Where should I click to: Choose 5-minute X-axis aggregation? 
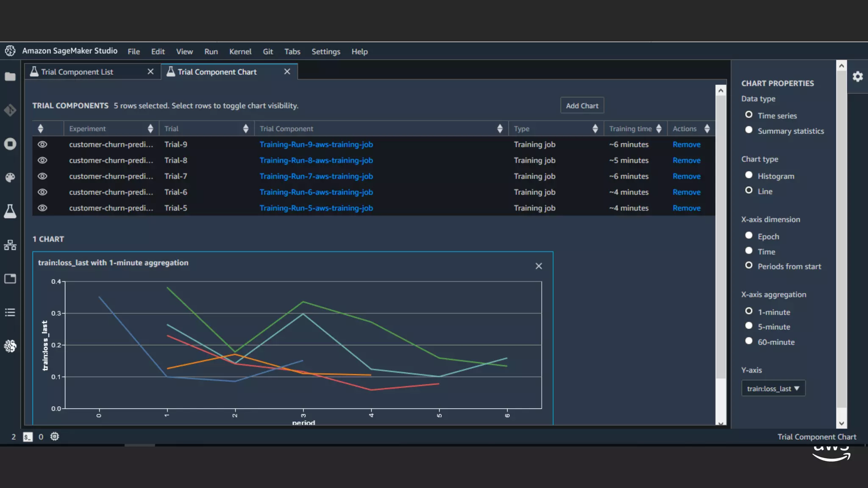[749, 326]
